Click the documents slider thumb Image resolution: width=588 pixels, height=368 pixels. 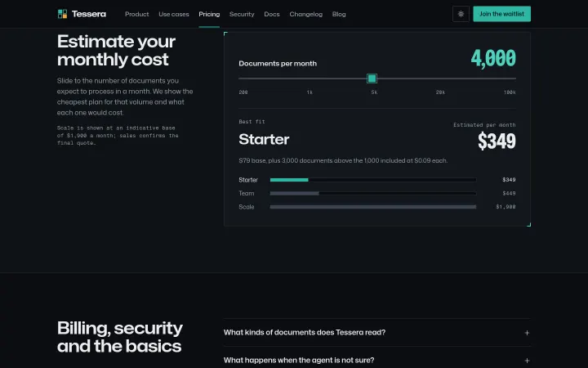(372, 79)
